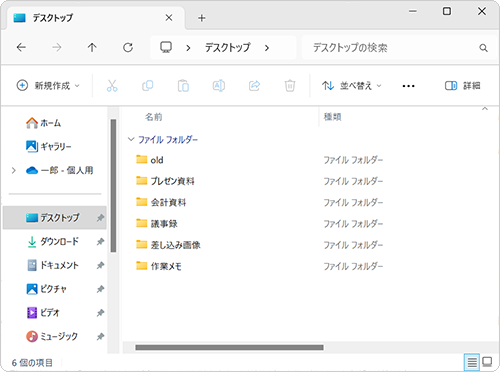Image resolution: width=500 pixels, height=372 pixels.
Task: Expand the 一郎 - 個人用 OneDrive node
Action: click(x=14, y=170)
